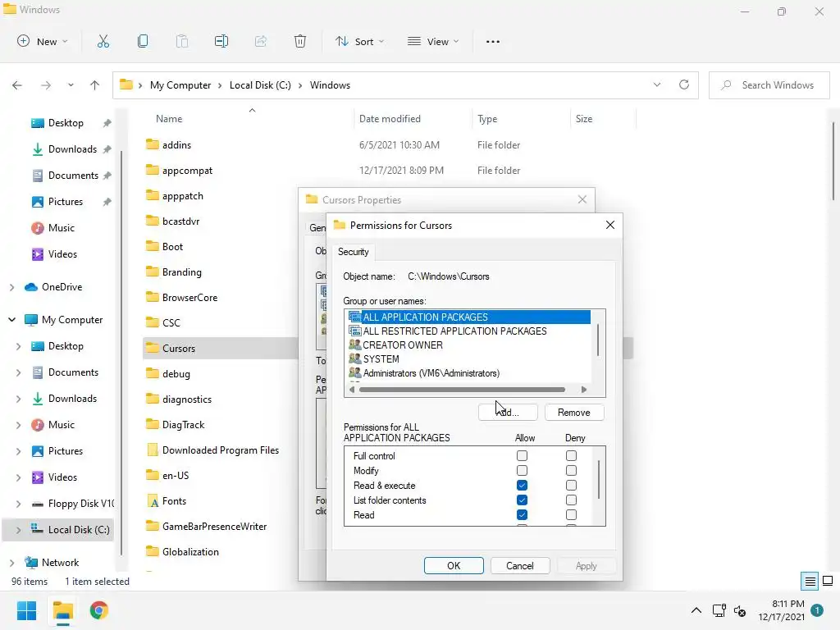840x630 pixels.
Task: Select SYSTEM in group names list
Action: click(381, 359)
